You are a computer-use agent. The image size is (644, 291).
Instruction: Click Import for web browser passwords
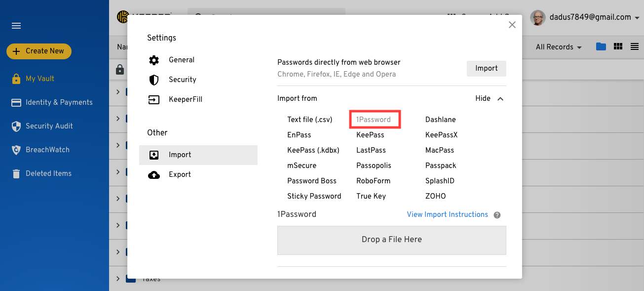click(x=487, y=68)
